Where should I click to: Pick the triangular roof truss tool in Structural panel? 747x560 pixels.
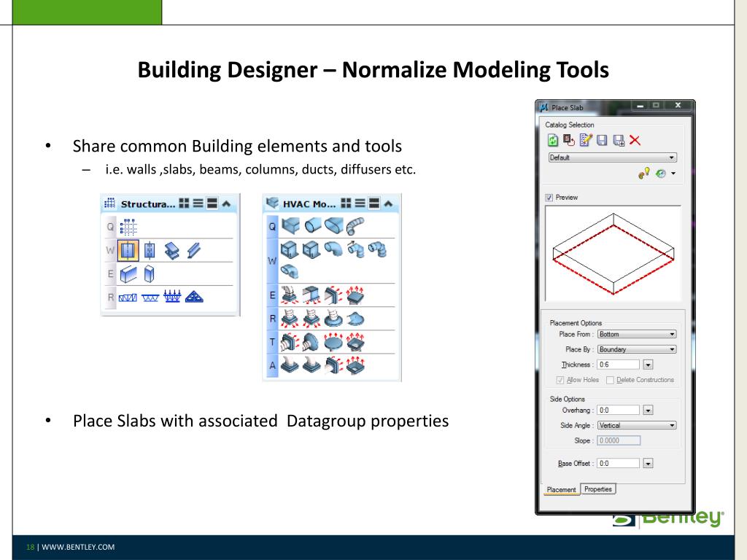[194, 297]
